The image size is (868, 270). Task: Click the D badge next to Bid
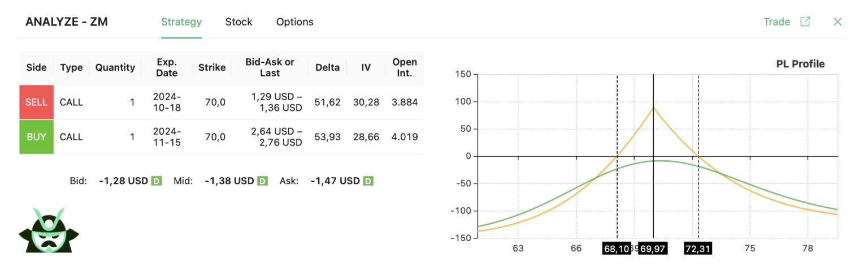coord(157,181)
